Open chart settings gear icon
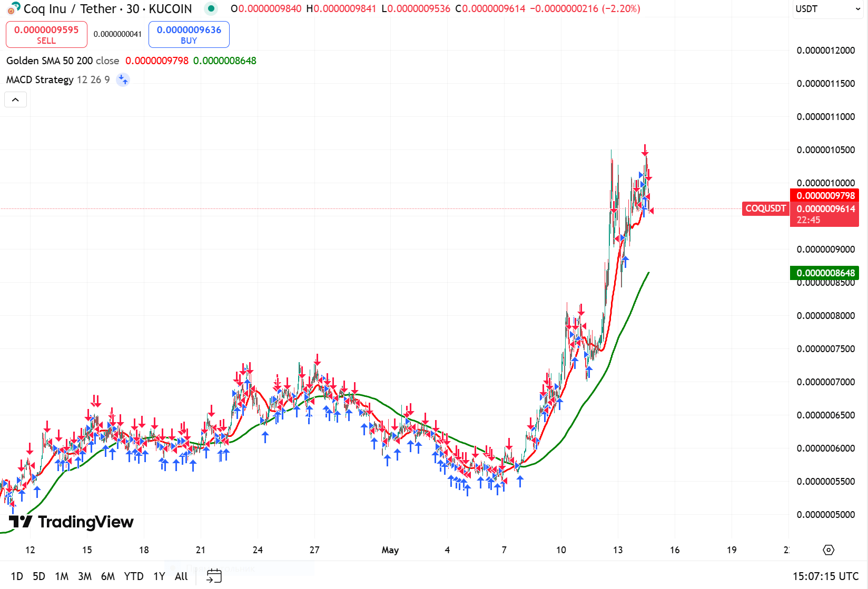Image resolution: width=868 pixels, height=589 pixels. pyautogui.click(x=828, y=550)
